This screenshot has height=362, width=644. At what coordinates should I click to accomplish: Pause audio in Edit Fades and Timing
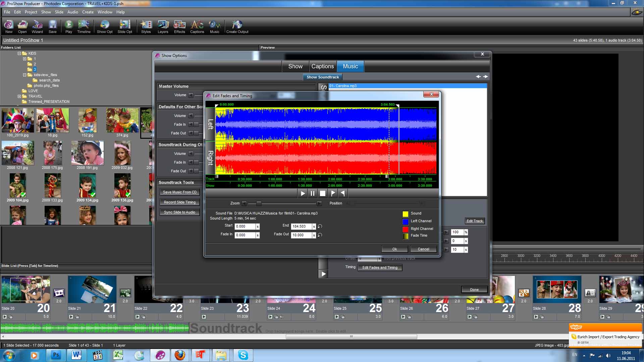[313, 193]
